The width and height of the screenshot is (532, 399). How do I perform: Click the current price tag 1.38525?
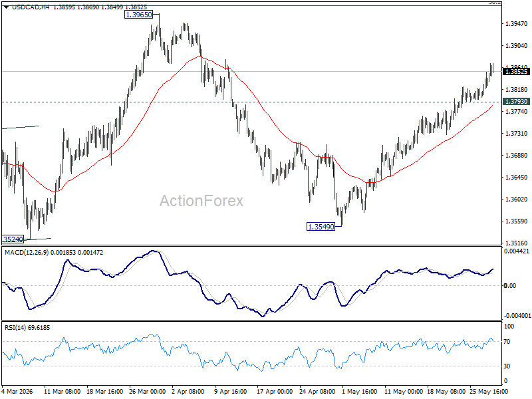(517, 72)
